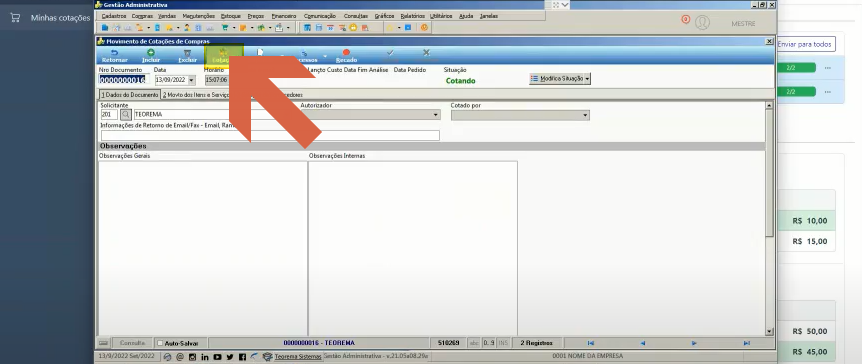The height and width of the screenshot is (364, 862).
Task: Click the red notification counter badge
Action: coord(686,19)
